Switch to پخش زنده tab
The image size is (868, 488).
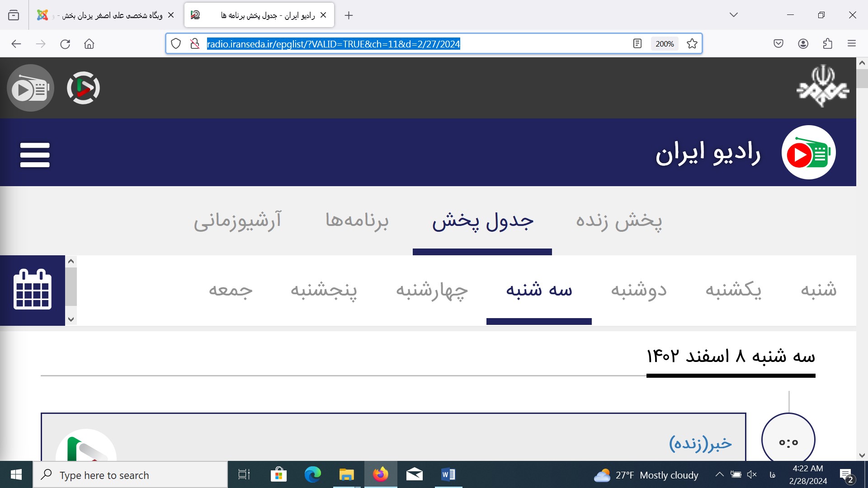pos(618,221)
